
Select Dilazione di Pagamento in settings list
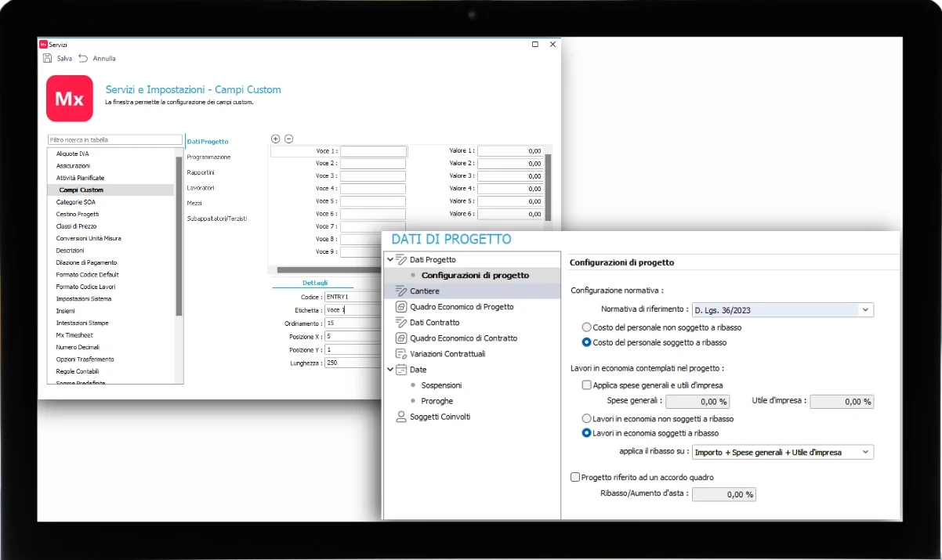coord(87,262)
